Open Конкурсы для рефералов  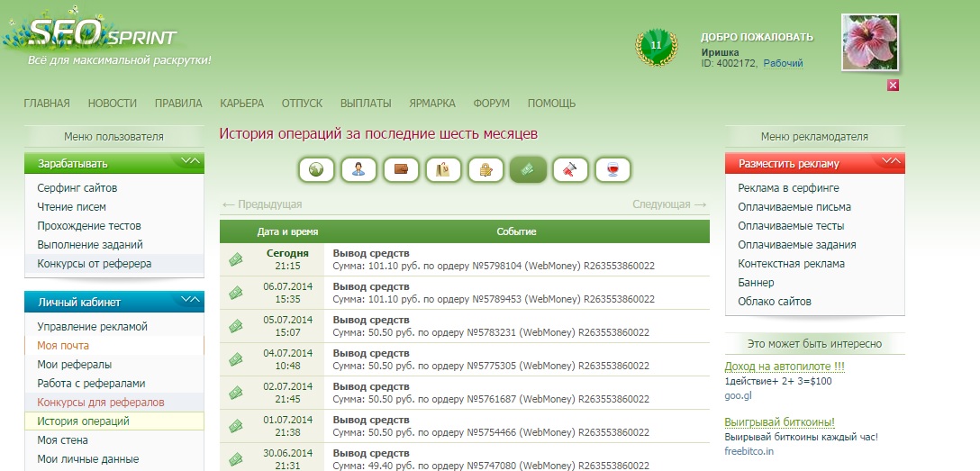100,403
